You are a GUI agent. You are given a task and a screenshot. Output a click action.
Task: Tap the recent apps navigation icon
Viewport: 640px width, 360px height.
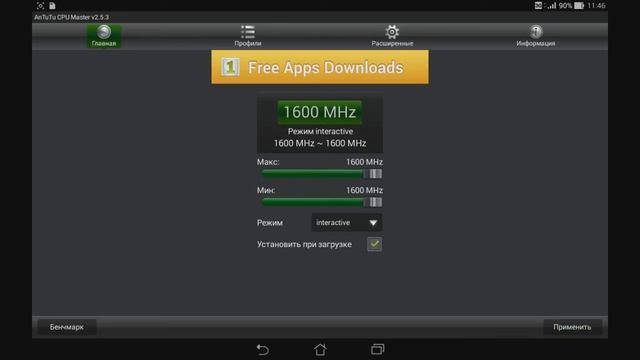pyautogui.click(x=378, y=349)
